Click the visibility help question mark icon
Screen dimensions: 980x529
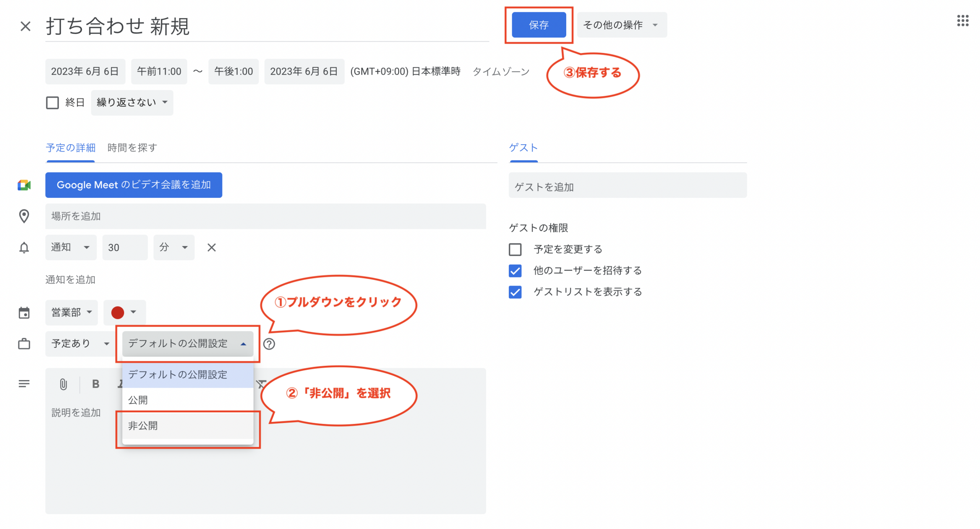point(269,344)
